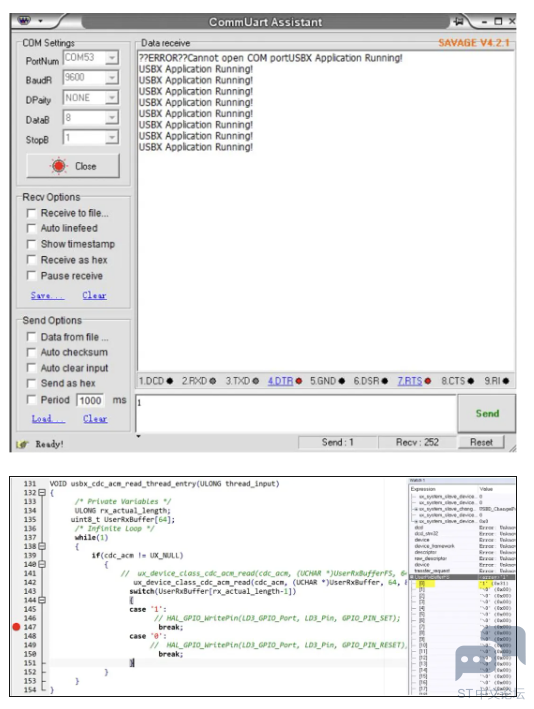Click the switch statement on line 143
Screen dimensions: 534x709
(213, 591)
